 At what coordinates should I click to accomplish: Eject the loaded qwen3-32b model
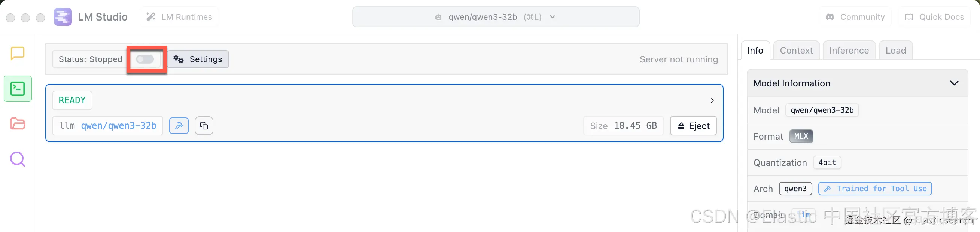693,126
